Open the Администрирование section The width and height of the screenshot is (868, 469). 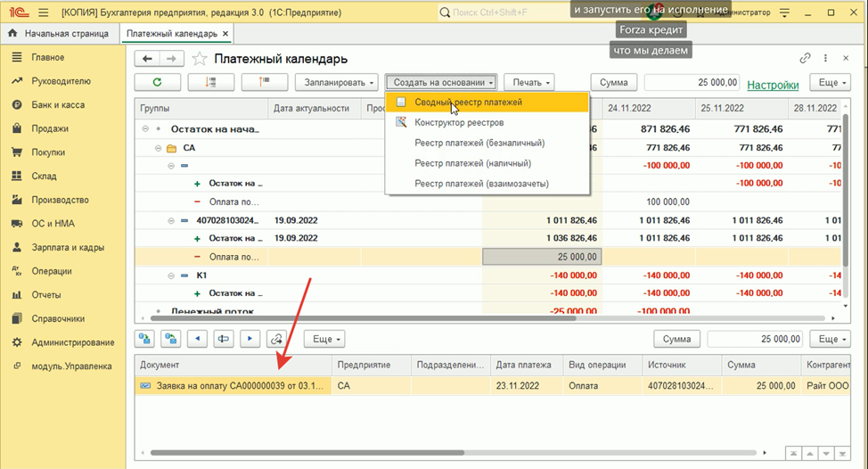[72, 342]
